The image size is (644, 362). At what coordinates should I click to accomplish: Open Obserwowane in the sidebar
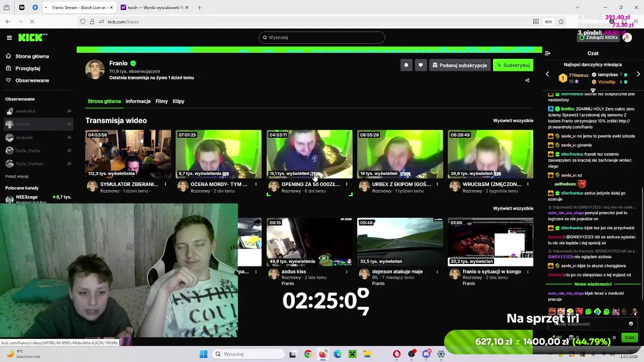[32, 80]
